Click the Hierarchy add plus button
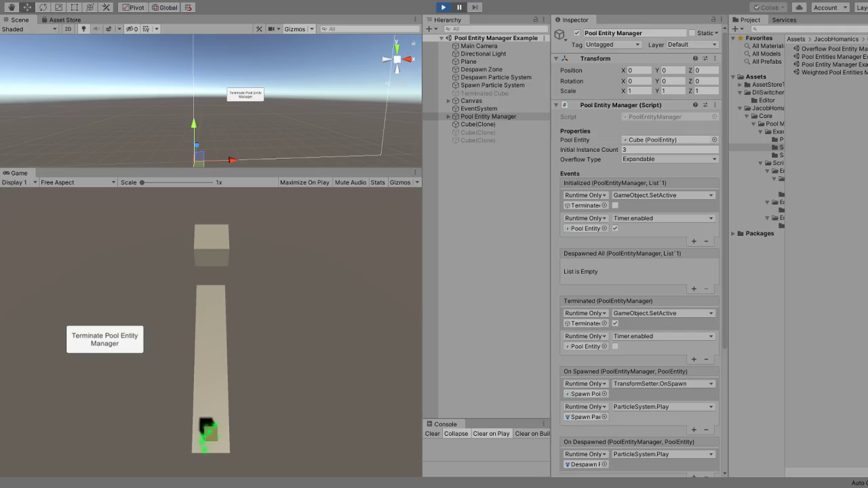 point(429,29)
